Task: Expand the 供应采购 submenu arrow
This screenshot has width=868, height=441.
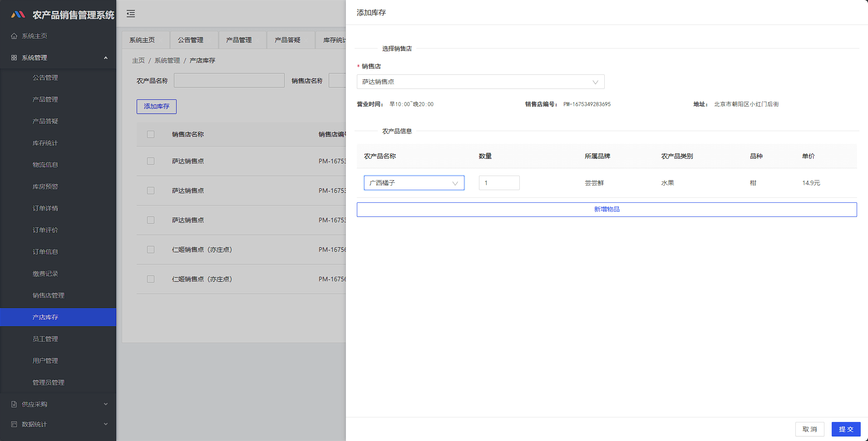Action: click(x=106, y=404)
